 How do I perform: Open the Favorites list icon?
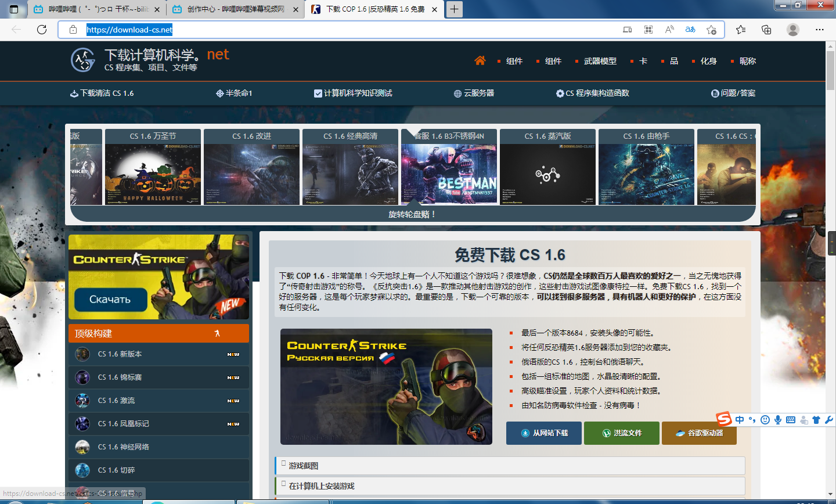coord(741,30)
